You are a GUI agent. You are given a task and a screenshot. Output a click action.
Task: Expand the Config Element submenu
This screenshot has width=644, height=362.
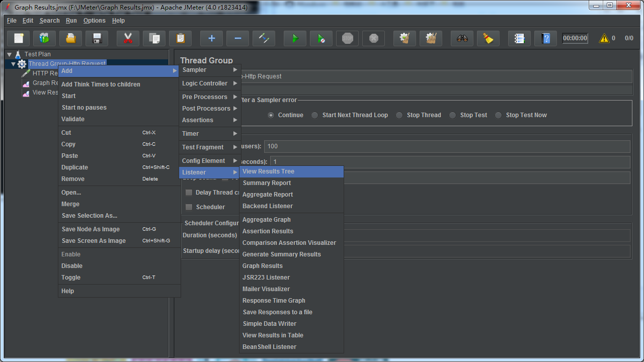point(210,161)
